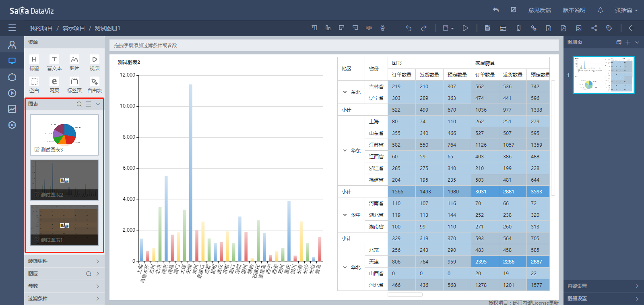Collapse the 华东 region row

pos(345,151)
